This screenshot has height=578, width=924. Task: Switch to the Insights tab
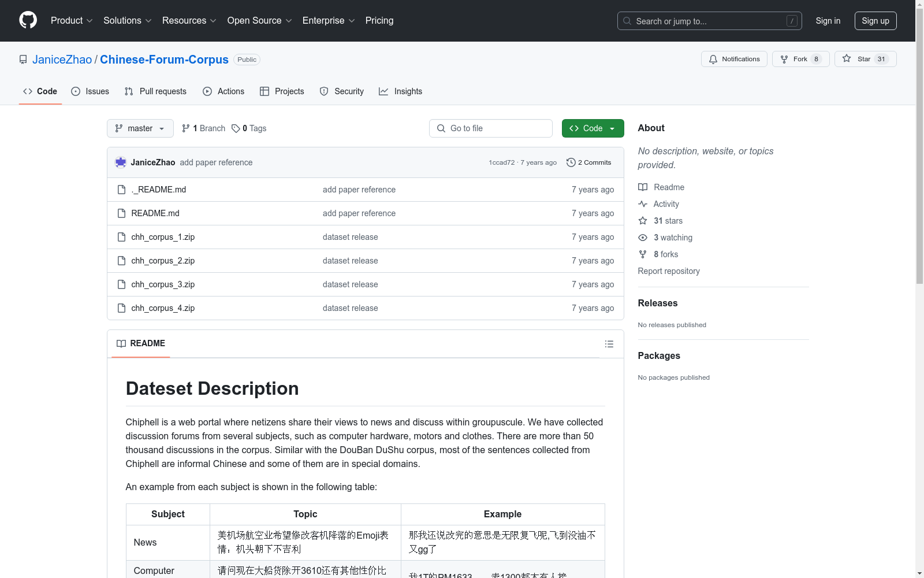pyautogui.click(x=400, y=91)
